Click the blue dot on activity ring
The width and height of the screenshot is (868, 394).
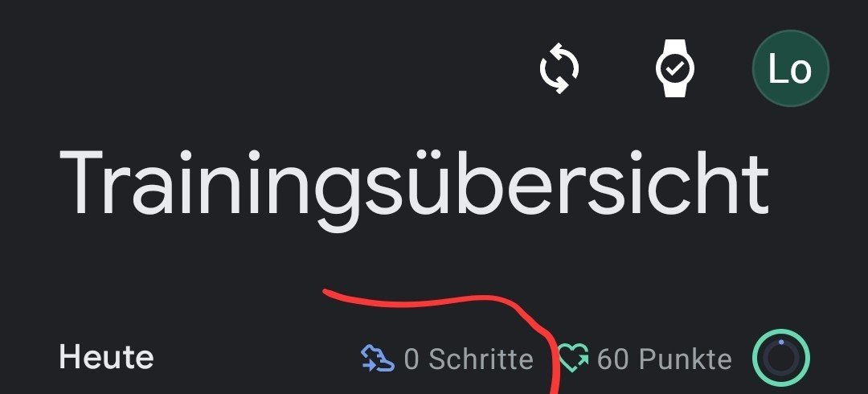click(x=781, y=342)
